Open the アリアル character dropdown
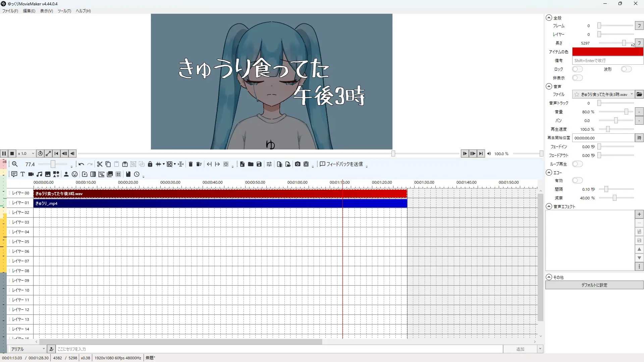The height and width of the screenshot is (362, 644). tap(28, 349)
